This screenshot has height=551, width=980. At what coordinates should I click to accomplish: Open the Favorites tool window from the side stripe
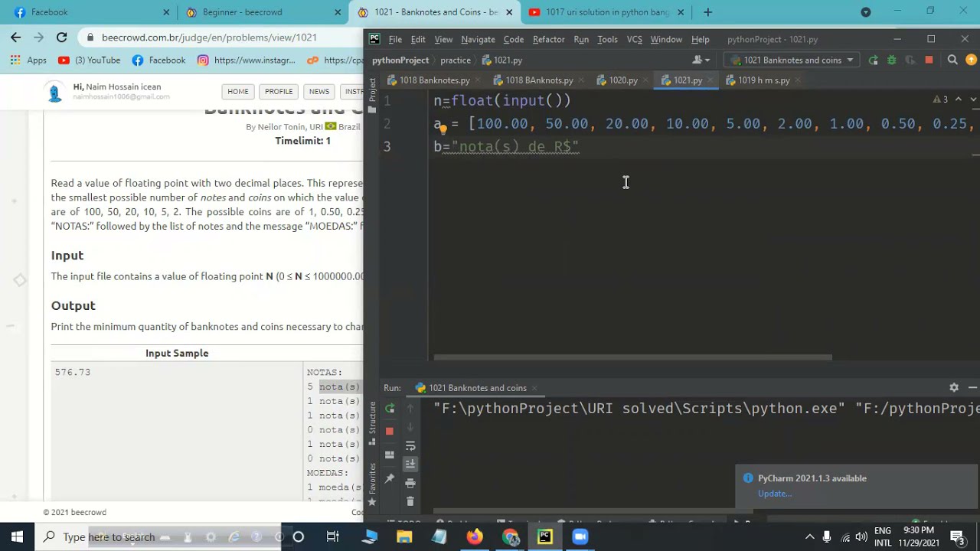tap(372, 484)
